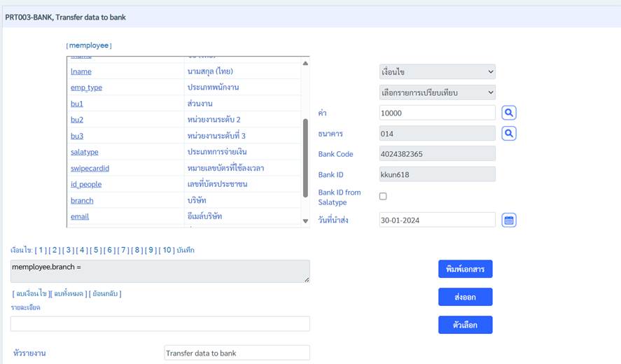621x364 pixels.
Task: Tick the Bank ID from Salatype checkbox
Action: [383, 197]
